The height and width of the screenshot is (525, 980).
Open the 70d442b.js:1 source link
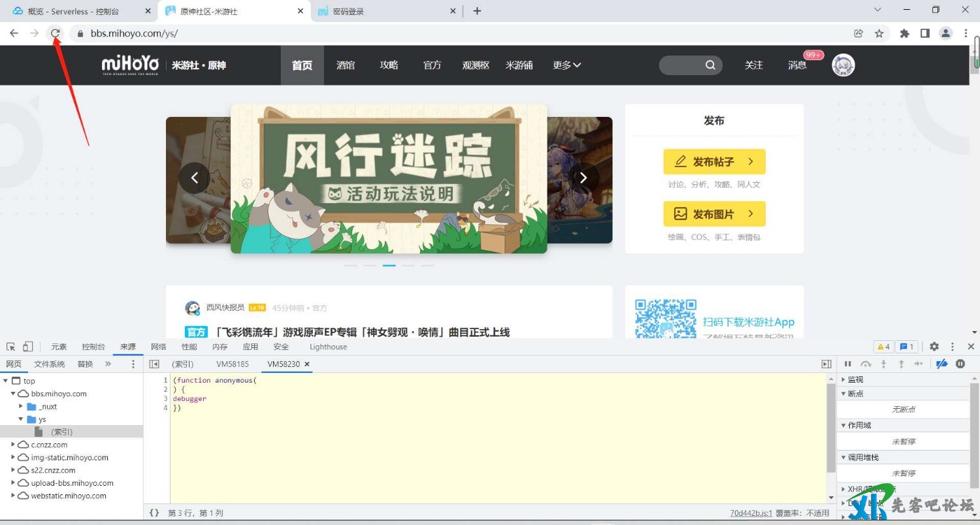pyautogui.click(x=751, y=513)
